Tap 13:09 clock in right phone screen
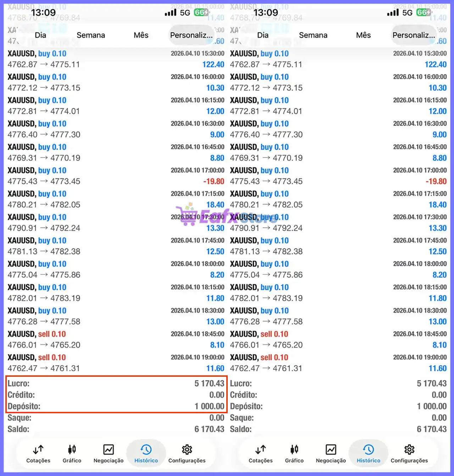 pos(266,12)
